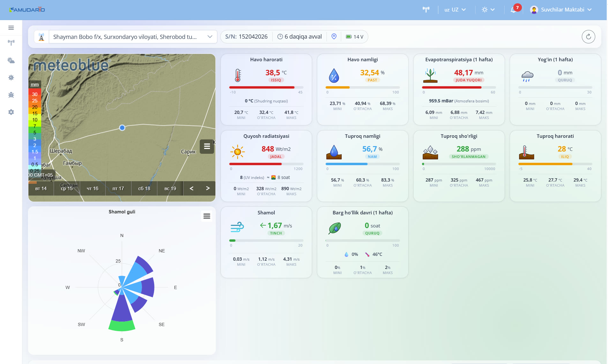
Task: Click the 14 V battery indicator
Action: tap(355, 37)
